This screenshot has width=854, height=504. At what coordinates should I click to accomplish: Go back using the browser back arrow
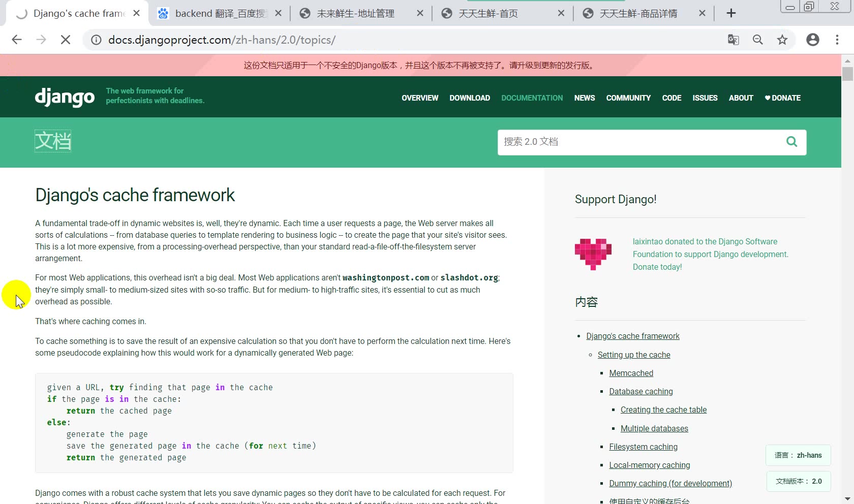[x=17, y=40]
